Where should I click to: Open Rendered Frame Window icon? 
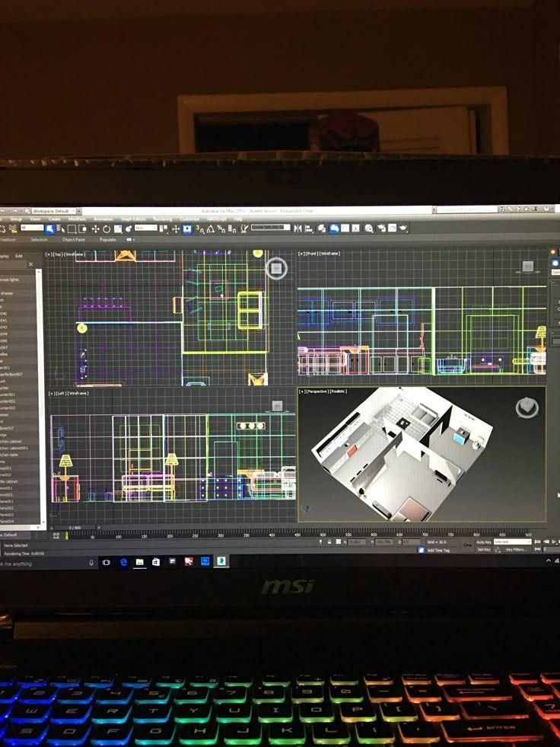click(x=392, y=228)
